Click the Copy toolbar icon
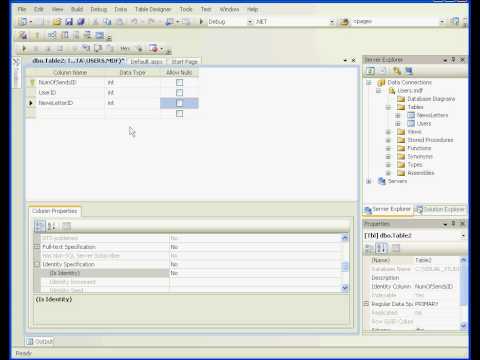This screenshot has height=360, width=480. 107,22
